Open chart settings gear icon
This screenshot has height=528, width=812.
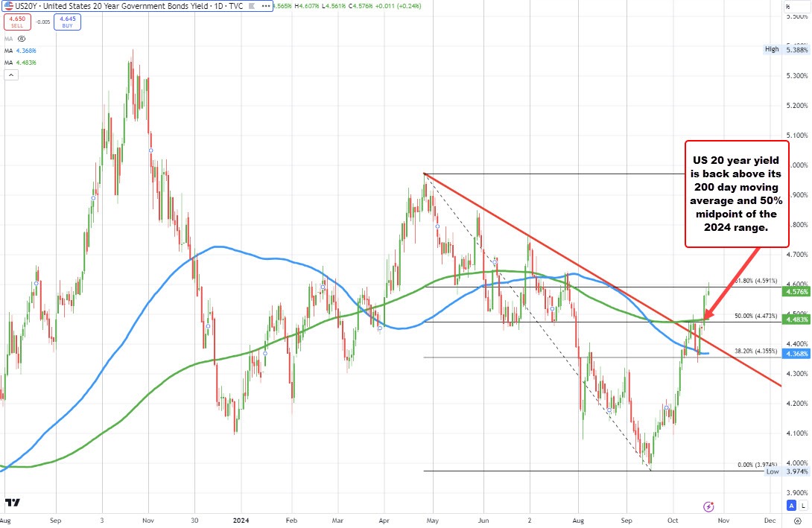798,521
